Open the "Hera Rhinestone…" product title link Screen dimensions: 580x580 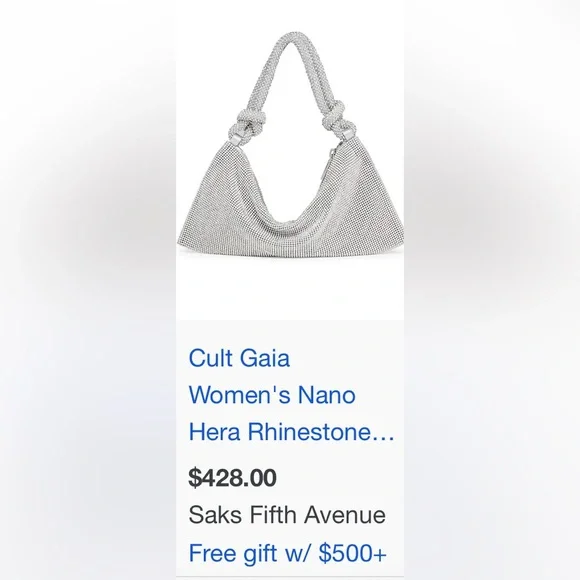[291, 431]
